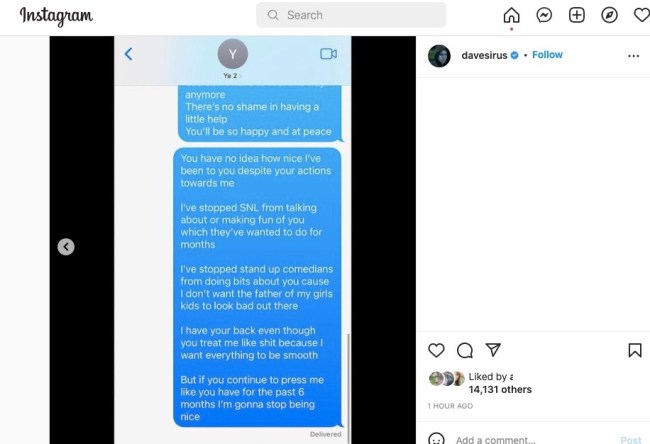
Task: Share post via paper plane icon
Action: [493, 350]
